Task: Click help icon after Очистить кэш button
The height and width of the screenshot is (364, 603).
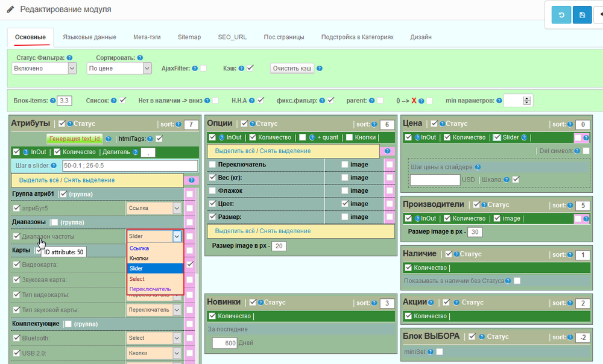Action: (319, 69)
